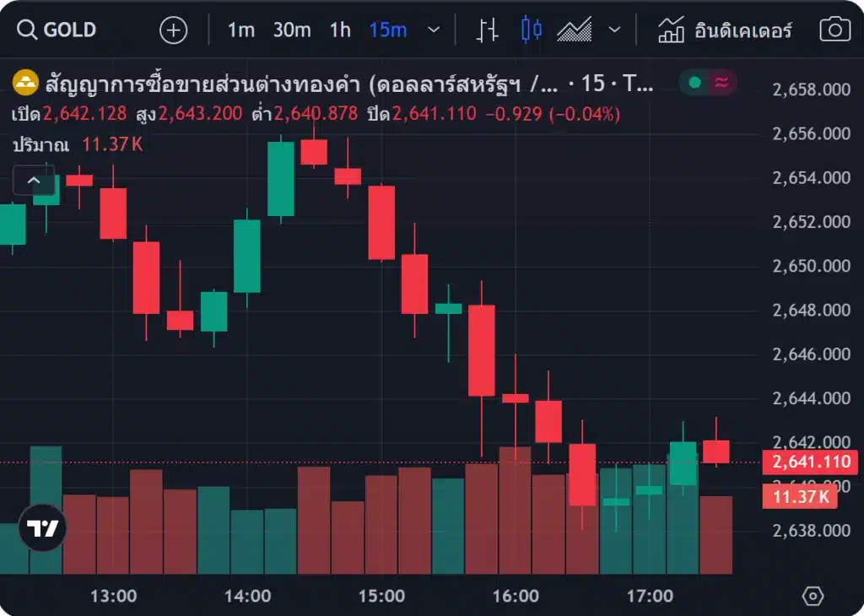
Task: Select the candlestick chart style icon
Action: click(532, 30)
